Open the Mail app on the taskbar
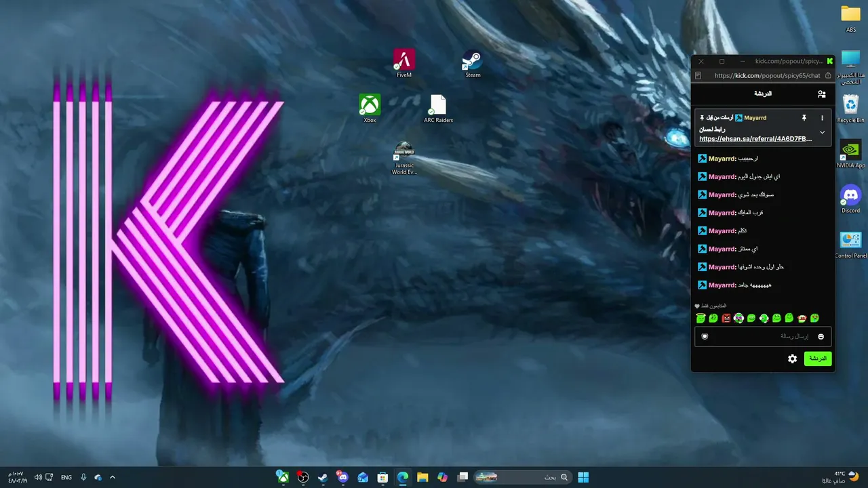Screen dimensions: 868x488 (363, 477)
